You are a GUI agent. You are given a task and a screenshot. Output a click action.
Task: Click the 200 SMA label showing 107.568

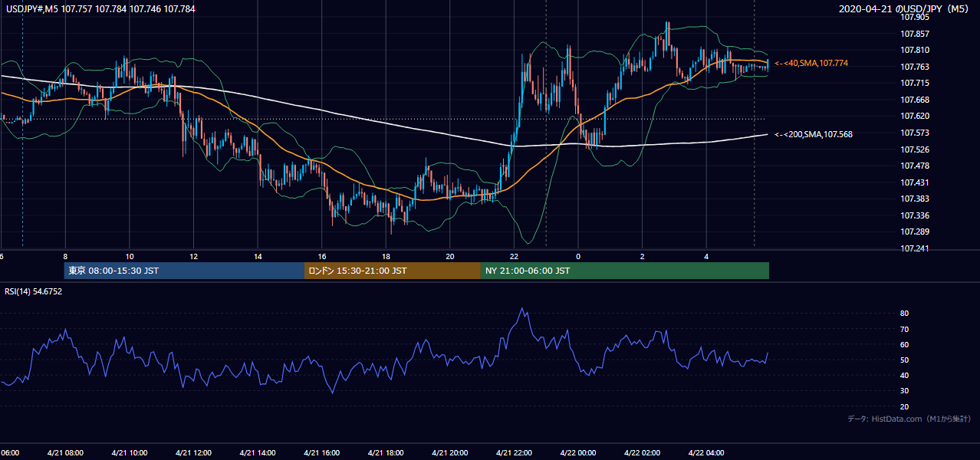tap(814, 134)
